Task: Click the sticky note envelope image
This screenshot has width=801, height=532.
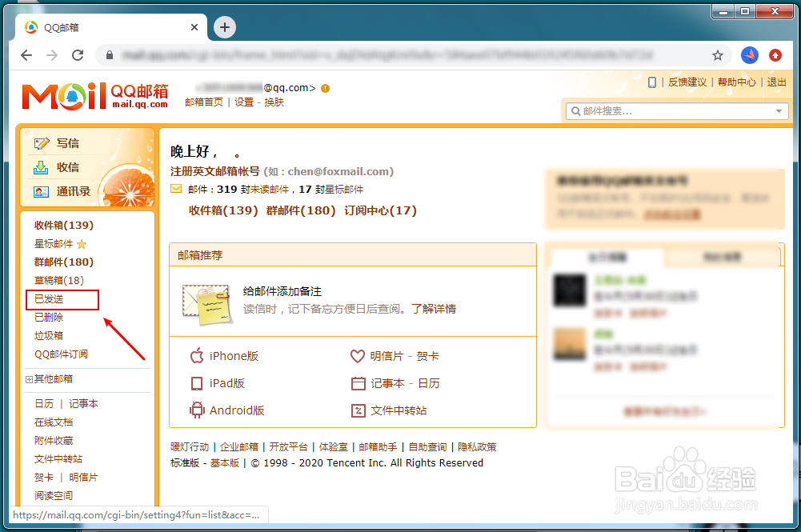Action: click(x=207, y=304)
